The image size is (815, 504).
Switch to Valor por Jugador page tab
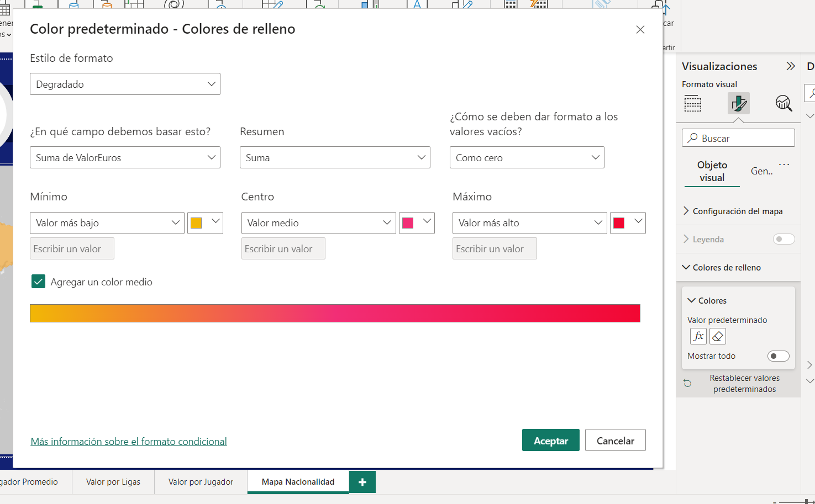point(201,482)
